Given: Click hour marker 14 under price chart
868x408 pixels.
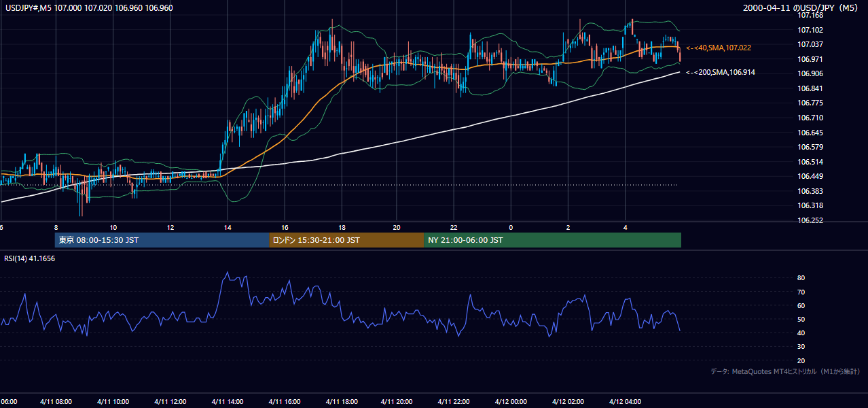Looking at the screenshot, I should tap(227, 227).
